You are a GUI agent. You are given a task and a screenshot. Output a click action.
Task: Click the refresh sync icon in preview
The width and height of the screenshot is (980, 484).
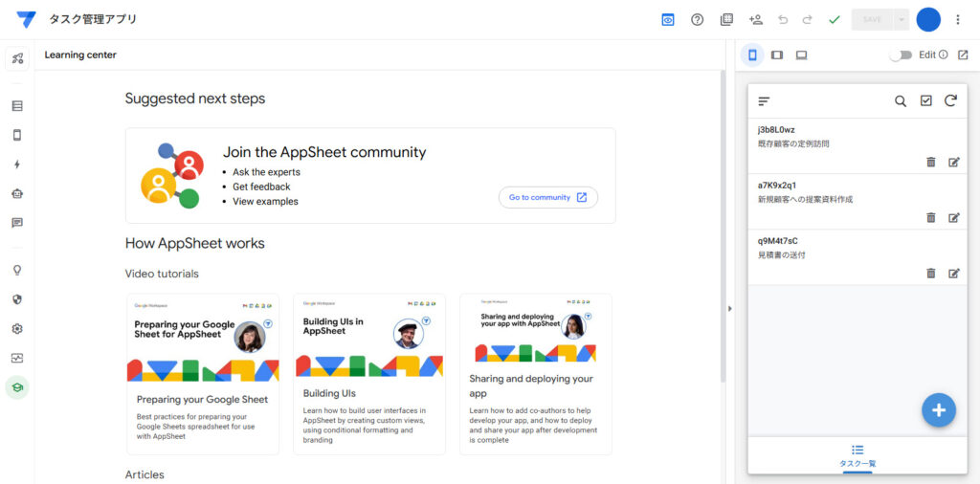click(950, 100)
